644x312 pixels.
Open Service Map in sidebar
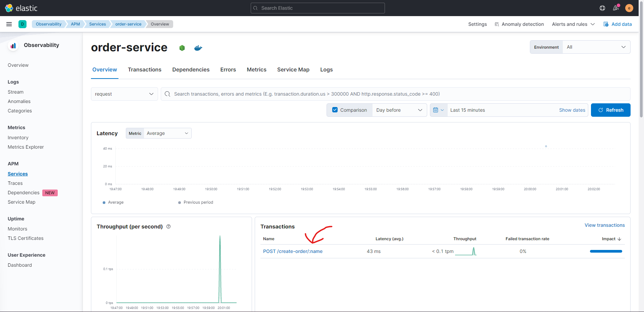[x=21, y=202]
